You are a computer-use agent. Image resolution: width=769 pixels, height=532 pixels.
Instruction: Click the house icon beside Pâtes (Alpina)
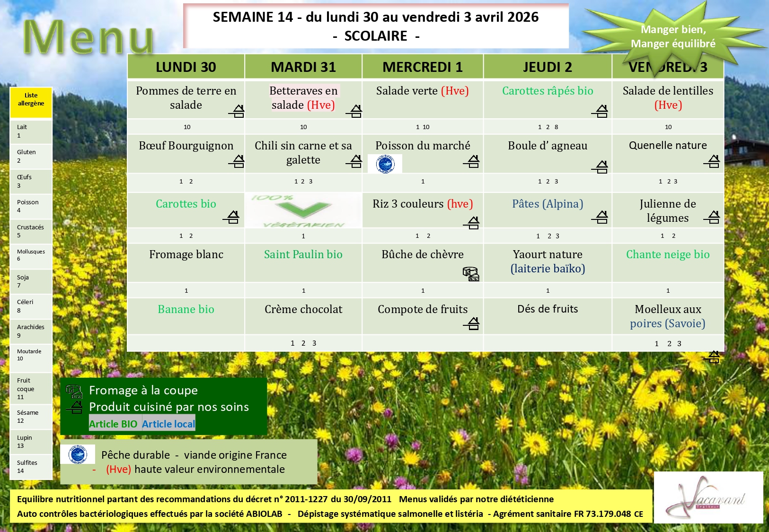[x=600, y=217]
